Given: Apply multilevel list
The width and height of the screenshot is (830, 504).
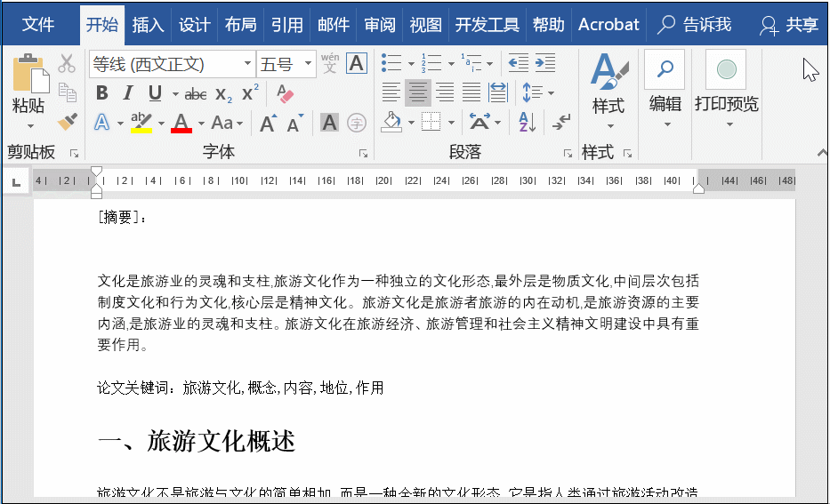Looking at the screenshot, I should point(471,63).
